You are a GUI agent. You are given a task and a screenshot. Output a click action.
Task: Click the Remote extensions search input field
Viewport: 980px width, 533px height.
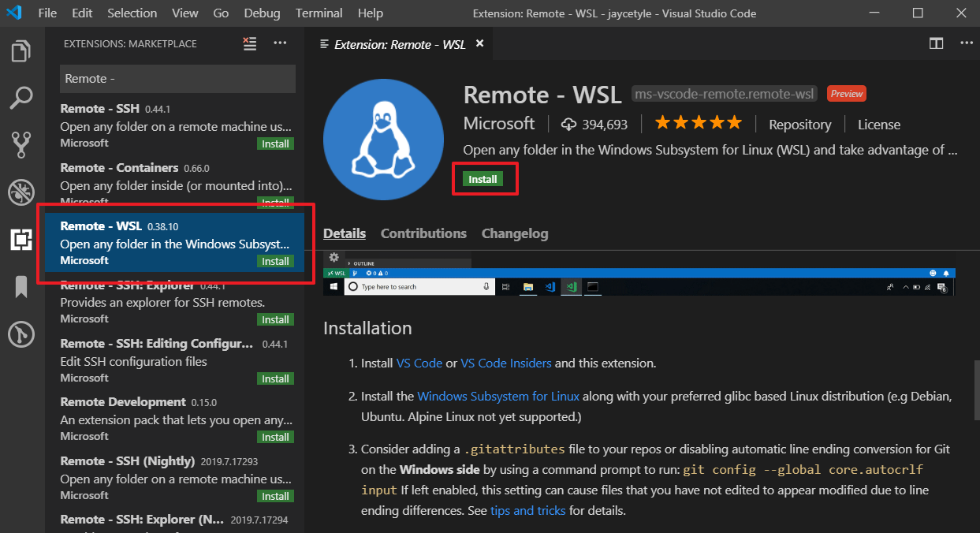[177, 79]
